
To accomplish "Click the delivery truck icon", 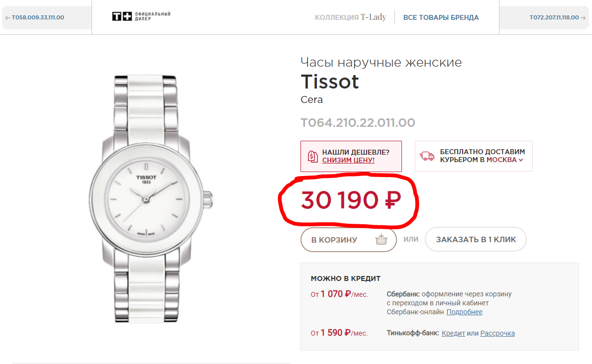I will pos(427,156).
